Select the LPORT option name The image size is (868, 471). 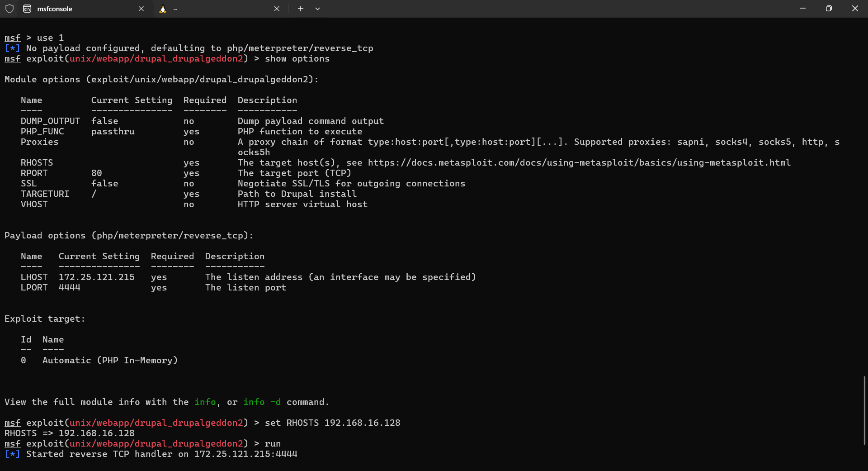click(x=34, y=287)
